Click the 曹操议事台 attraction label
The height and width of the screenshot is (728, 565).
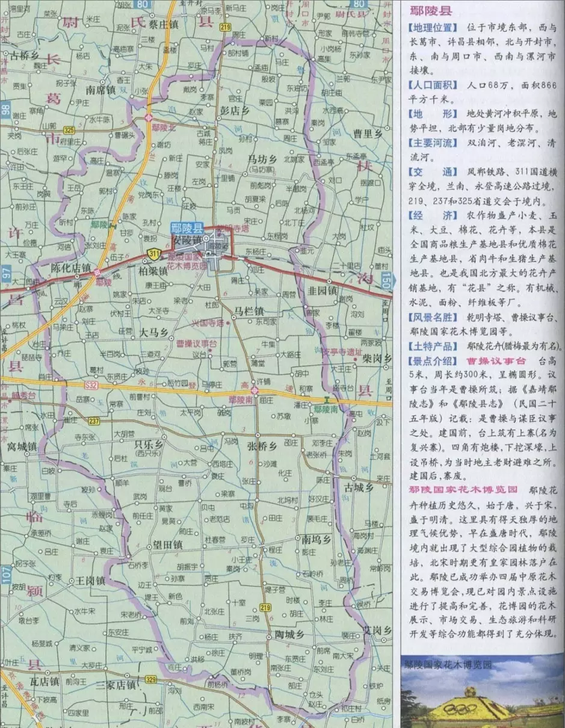click(196, 343)
